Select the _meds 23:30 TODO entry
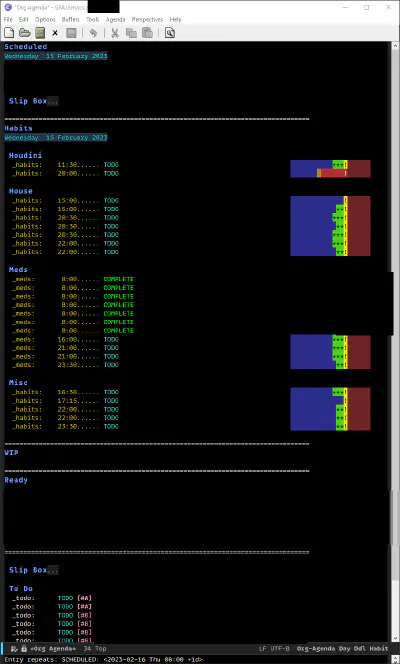This screenshot has height=664, width=400. click(65, 365)
